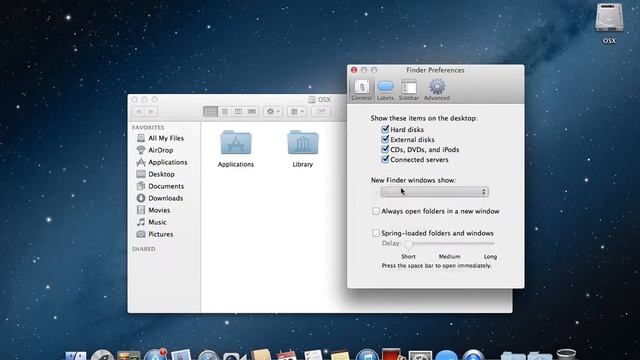
Task: Click the Long label under the Delay slider
Action: [x=490, y=256]
